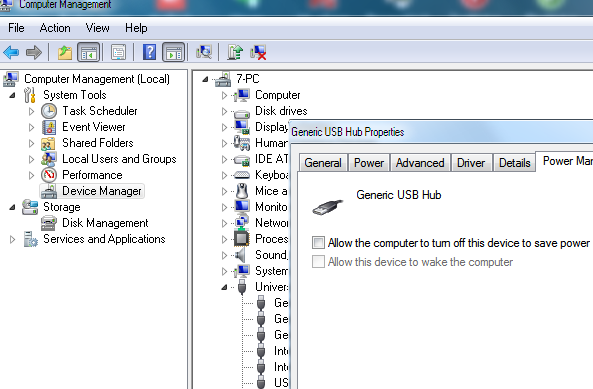Click the Universal Serial Bus controllers icon
The height and width of the screenshot is (389, 593).
click(242, 287)
